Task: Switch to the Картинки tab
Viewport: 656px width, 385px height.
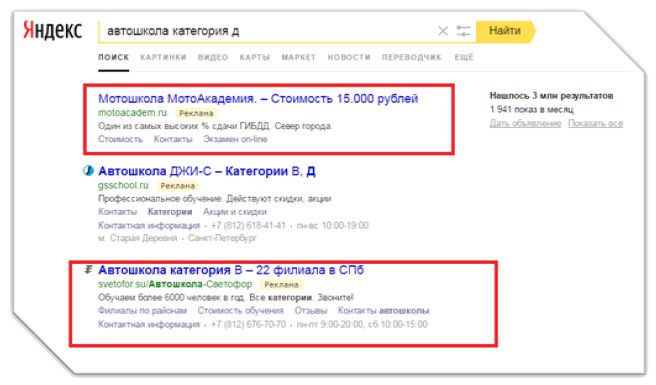Action: pos(163,57)
